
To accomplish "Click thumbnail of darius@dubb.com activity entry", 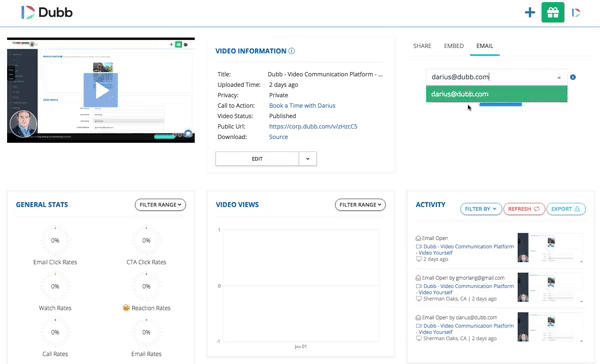I will [x=550, y=327].
